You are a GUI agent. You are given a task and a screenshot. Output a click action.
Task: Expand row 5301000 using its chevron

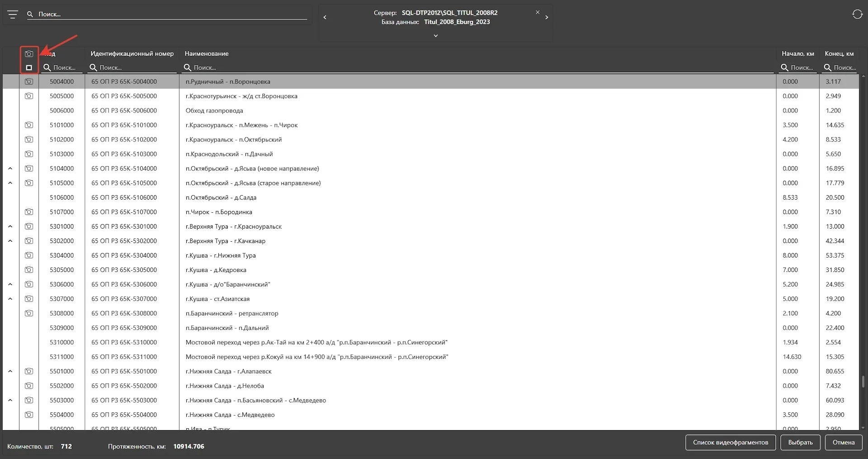[10, 226]
